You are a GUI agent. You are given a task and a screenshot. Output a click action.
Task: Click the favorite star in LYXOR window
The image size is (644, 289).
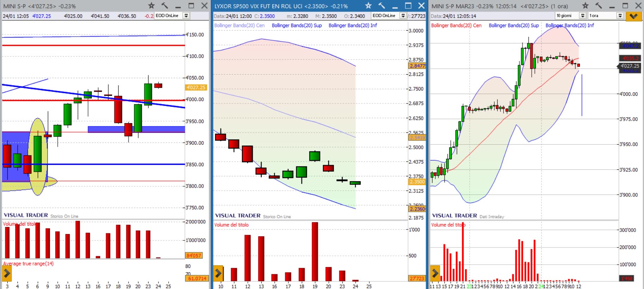(x=368, y=6)
